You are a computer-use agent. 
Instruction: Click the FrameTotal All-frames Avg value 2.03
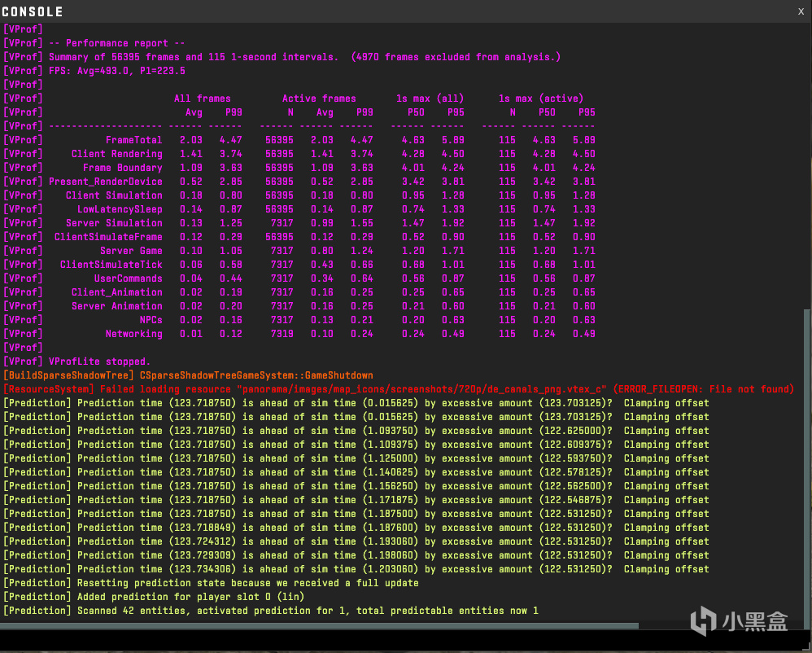(x=191, y=140)
